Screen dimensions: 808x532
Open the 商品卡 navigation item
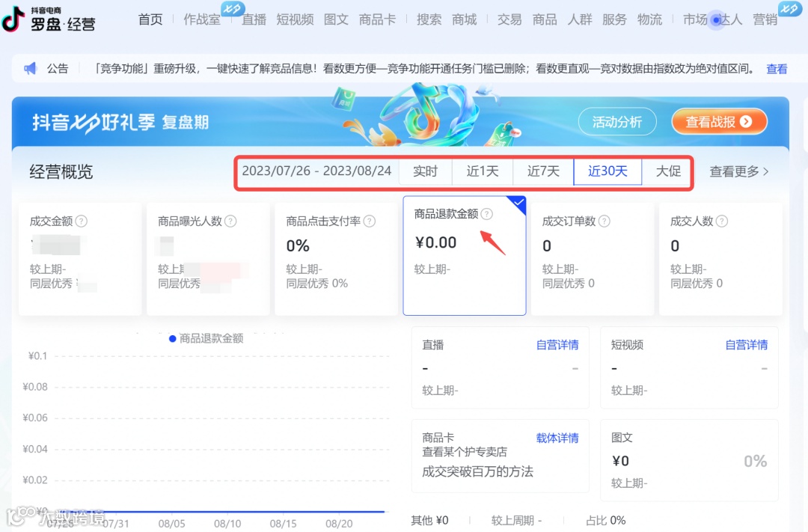[x=378, y=19]
